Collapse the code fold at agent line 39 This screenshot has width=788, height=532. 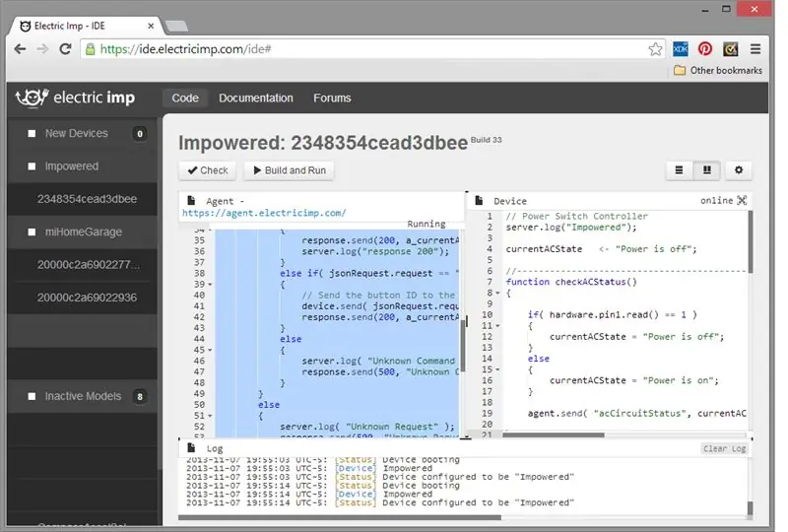211,285
